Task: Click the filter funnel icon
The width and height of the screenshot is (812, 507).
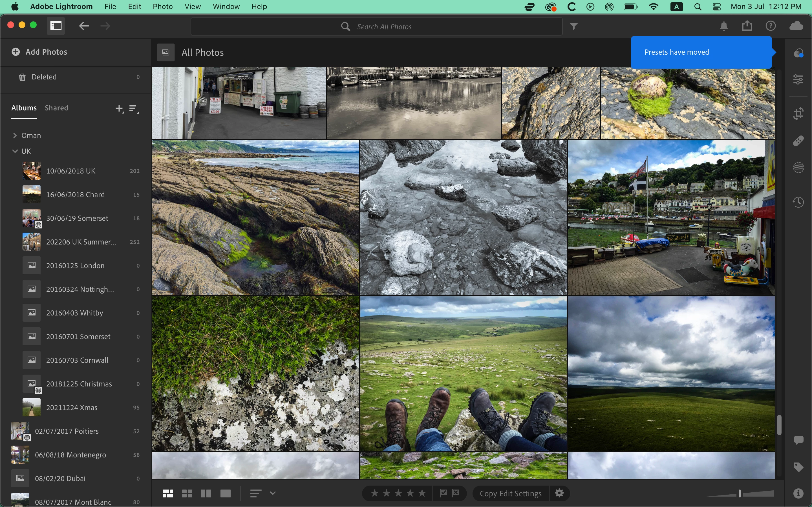Action: click(574, 26)
